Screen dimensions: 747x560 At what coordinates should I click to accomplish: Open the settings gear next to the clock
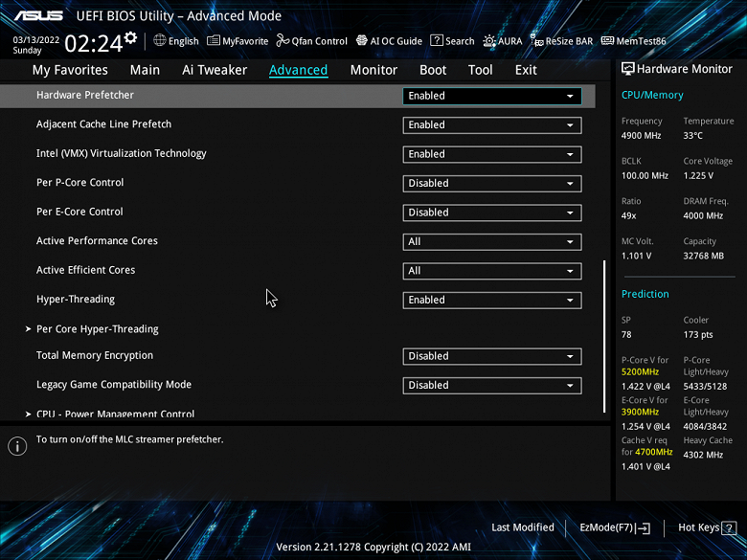coord(130,37)
